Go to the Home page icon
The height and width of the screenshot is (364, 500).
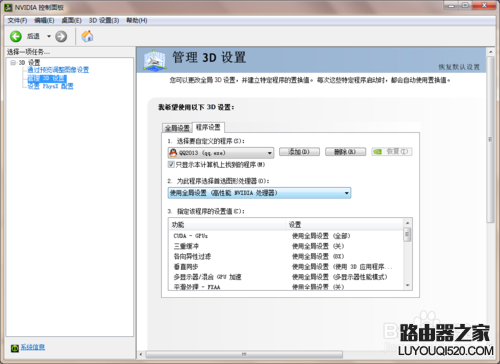point(87,36)
